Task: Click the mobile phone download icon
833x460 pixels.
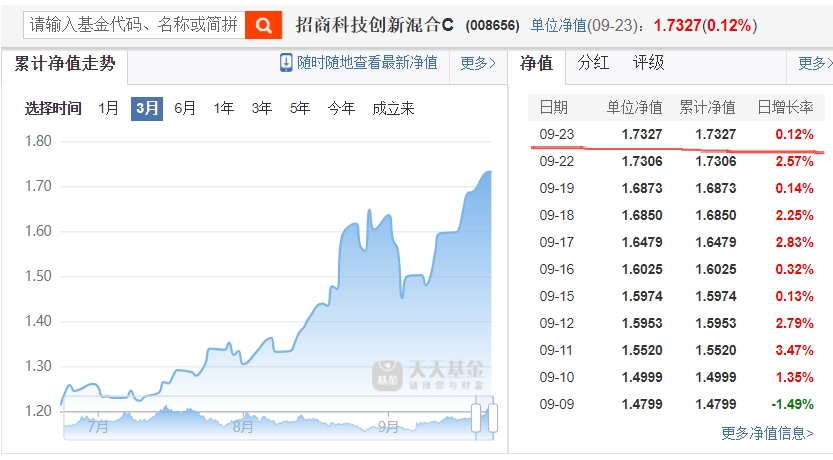Action: point(286,63)
